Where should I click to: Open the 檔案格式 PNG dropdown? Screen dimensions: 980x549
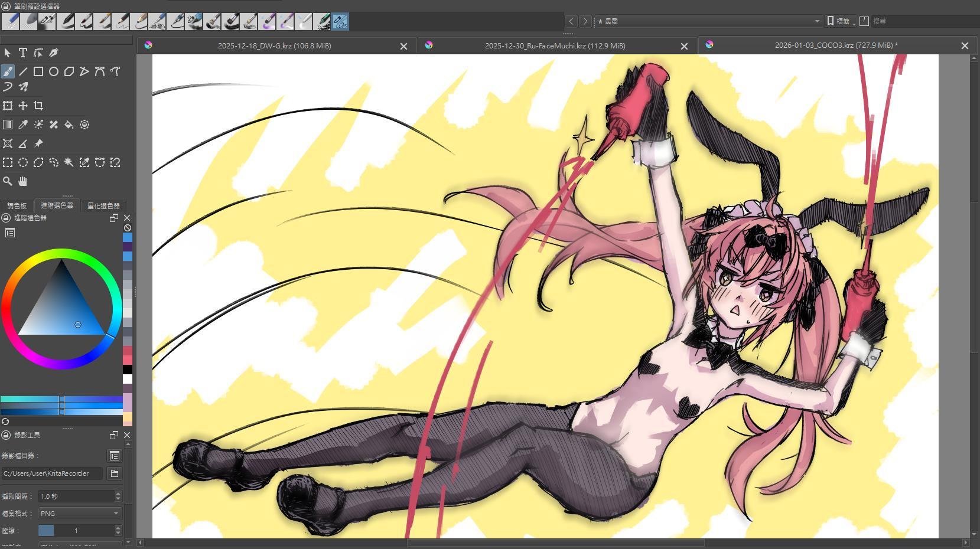[80, 514]
